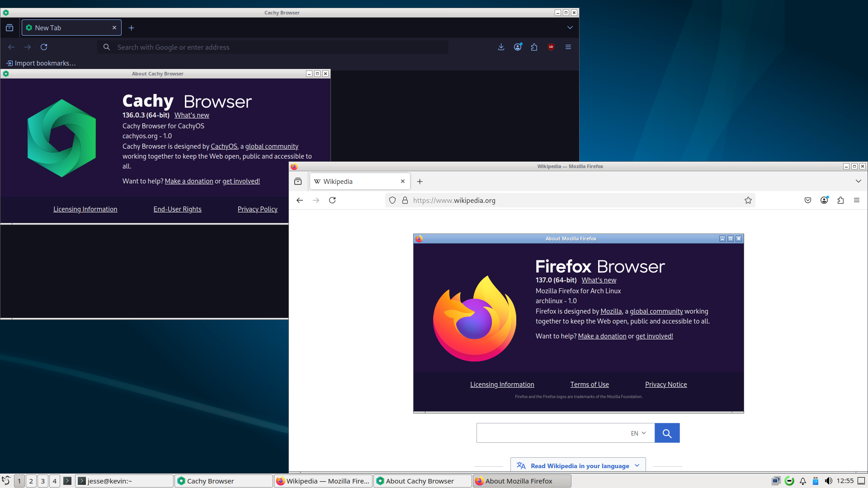Viewport: 868px width, 488px height.
Task: Expand list all tabs in Cachy Browser
Action: pyautogui.click(x=570, y=28)
